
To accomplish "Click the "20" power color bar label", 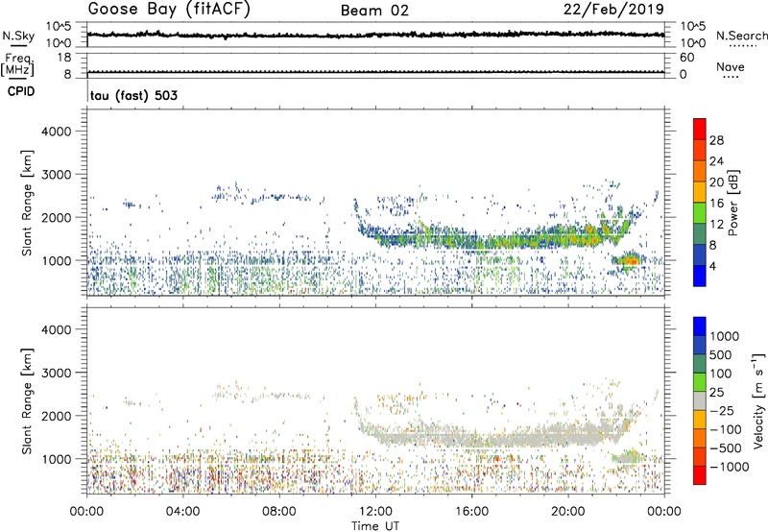I will pyautogui.click(x=716, y=182).
